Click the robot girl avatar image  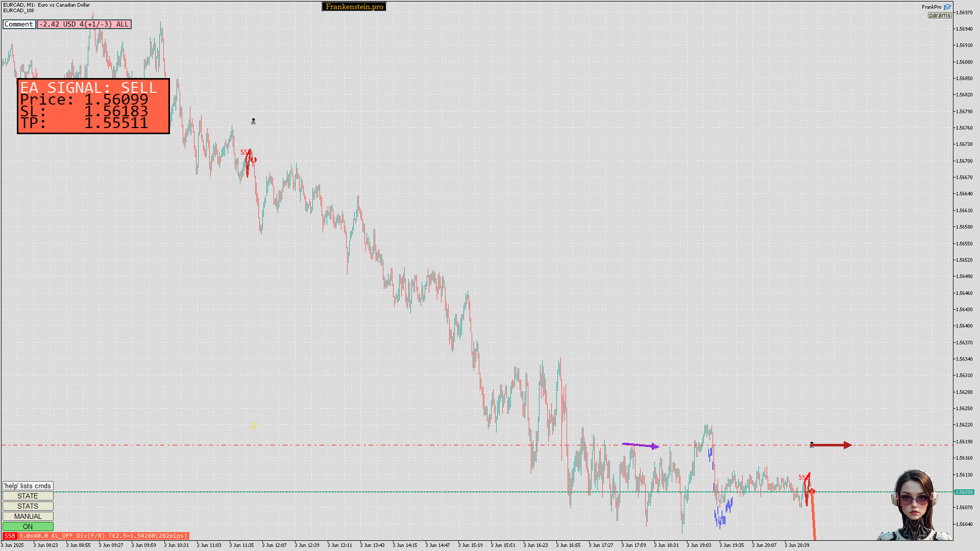[x=915, y=505]
